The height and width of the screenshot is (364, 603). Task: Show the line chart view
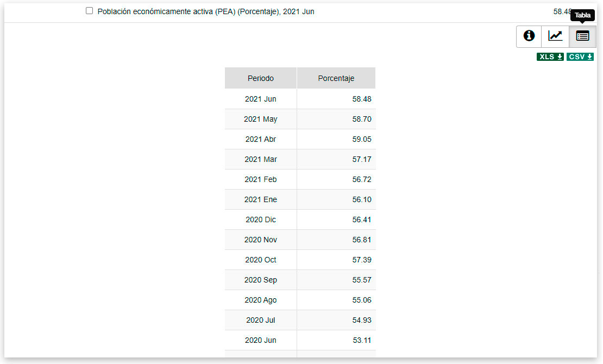[555, 36]
